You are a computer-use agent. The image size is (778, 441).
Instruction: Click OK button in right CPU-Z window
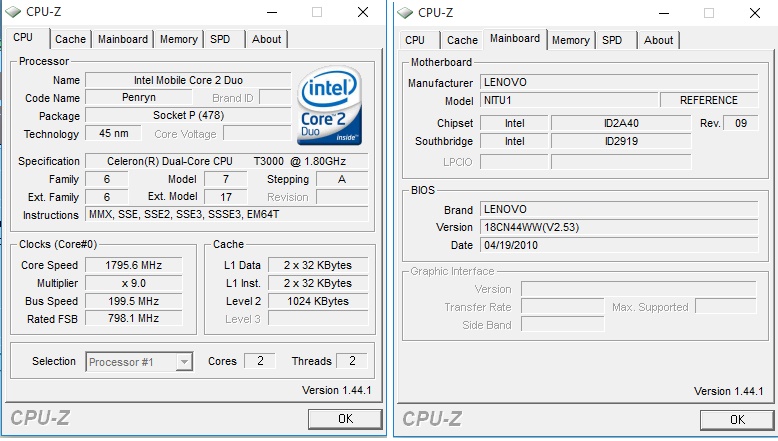point(737,420)
